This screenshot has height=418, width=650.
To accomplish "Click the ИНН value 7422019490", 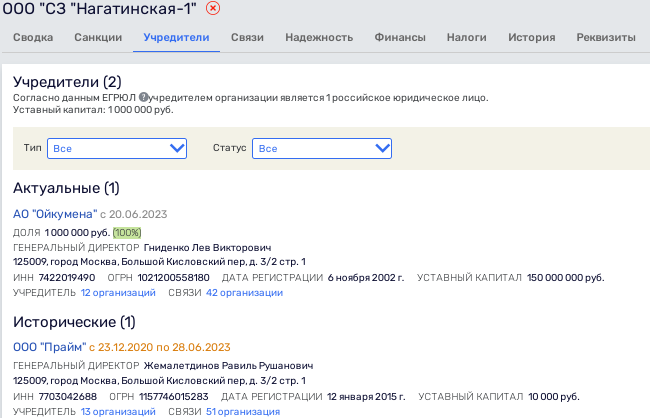I will (67, 277).
